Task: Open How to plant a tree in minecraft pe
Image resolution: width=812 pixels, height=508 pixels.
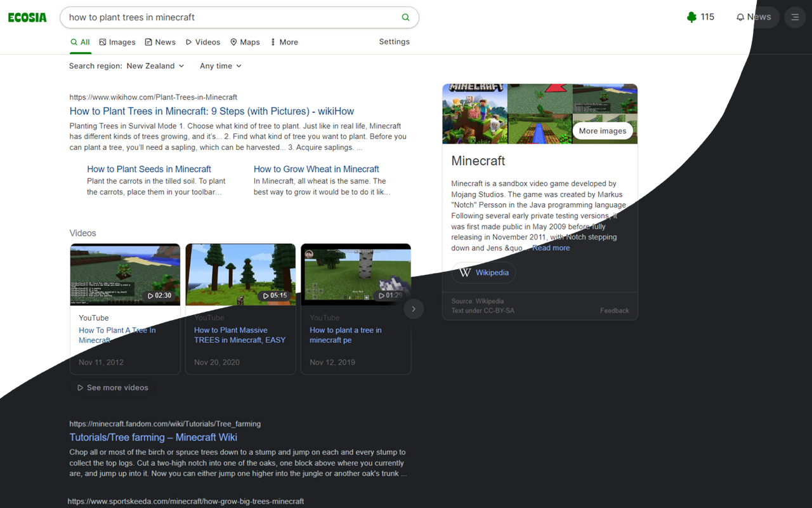Action: coord(346,335)
